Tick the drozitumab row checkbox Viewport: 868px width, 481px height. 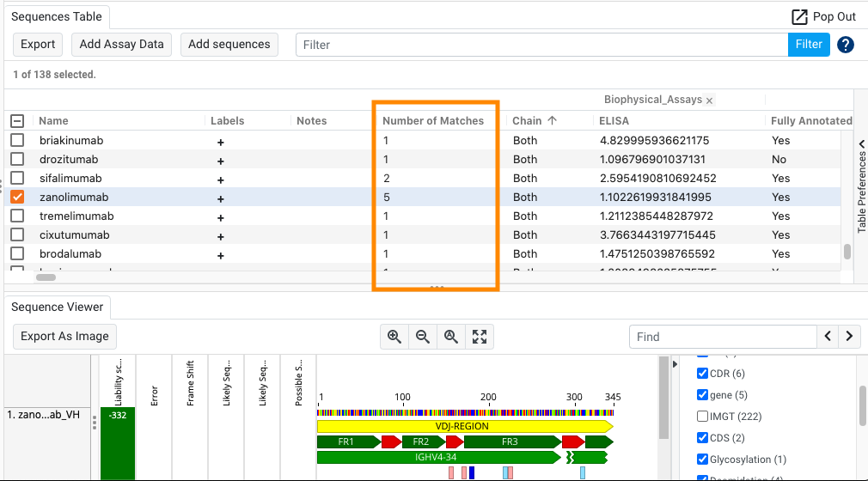pos(17,160)
